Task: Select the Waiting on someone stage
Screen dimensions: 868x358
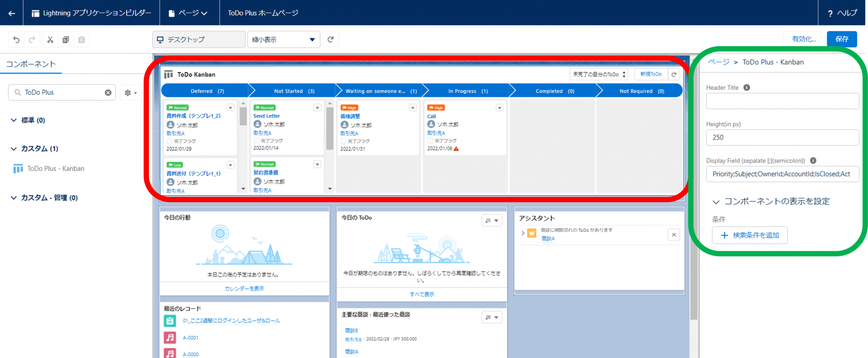Action: (x=381, y=91)
